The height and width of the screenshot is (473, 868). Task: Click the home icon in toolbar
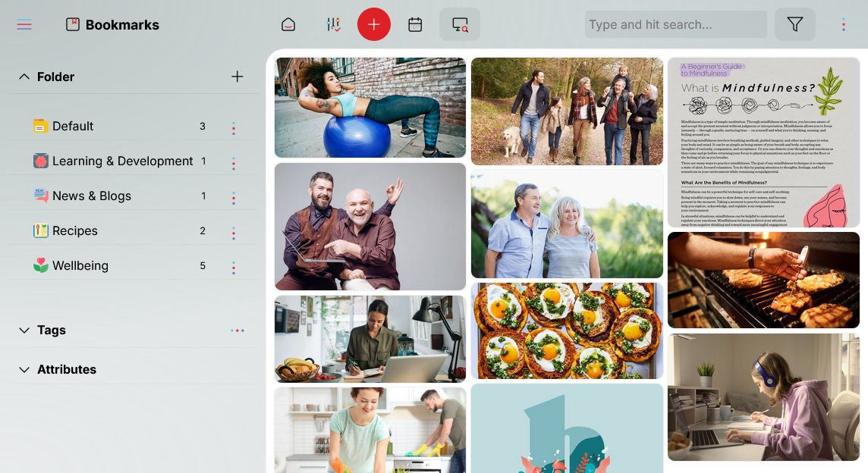[x=288, y=25]
